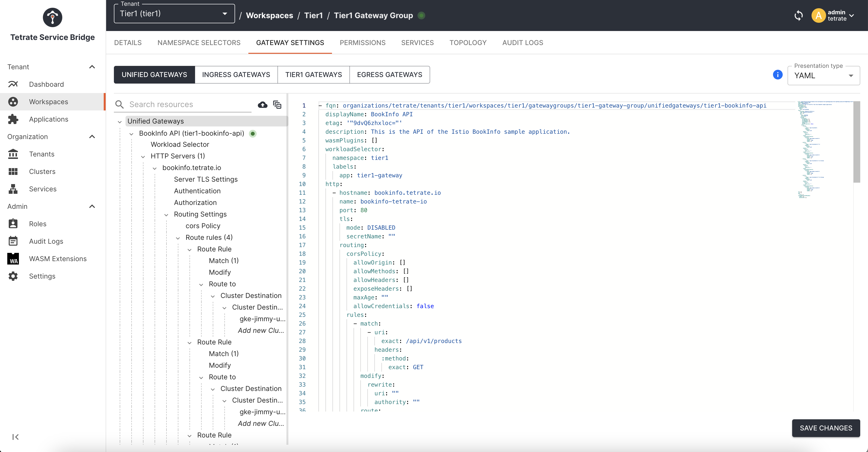This screenshot has height=452, width=868.
Task: Select EGRESS GATEWAYS button
Action: [389, 74]
